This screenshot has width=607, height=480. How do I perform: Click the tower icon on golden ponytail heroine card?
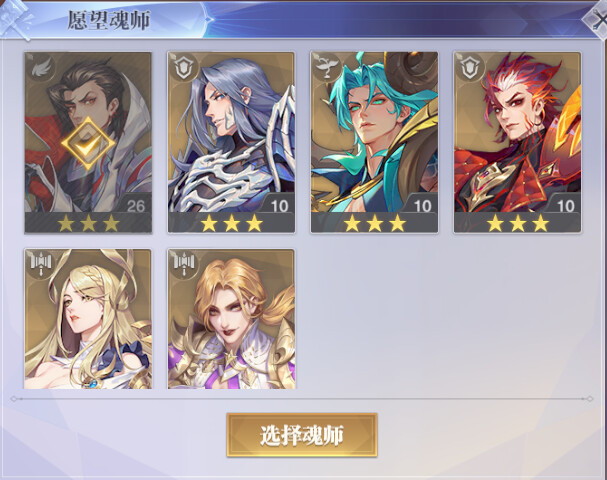[184, 264]
